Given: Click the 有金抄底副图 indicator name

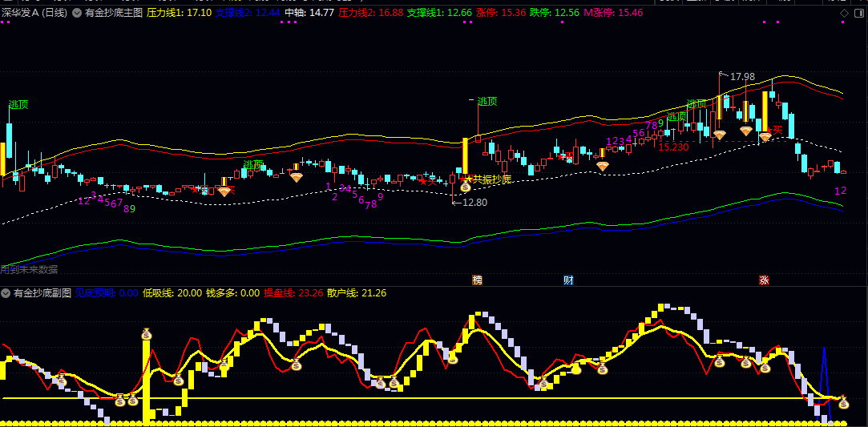Looking at the screenshot, I should [42, 293].
